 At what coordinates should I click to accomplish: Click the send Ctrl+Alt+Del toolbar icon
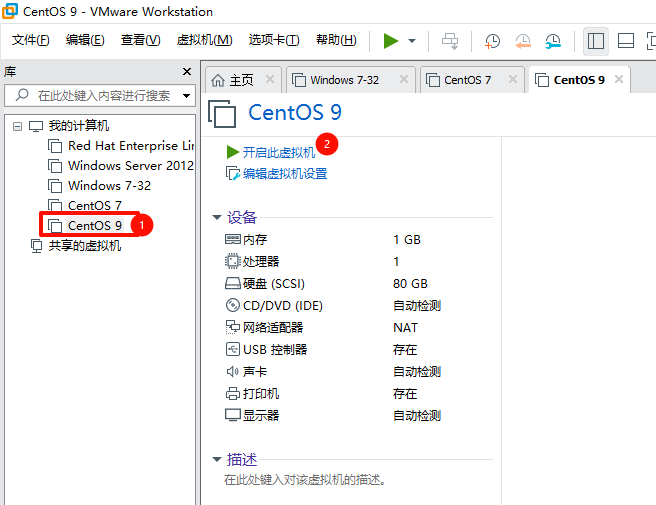click(x=450, y=41)
